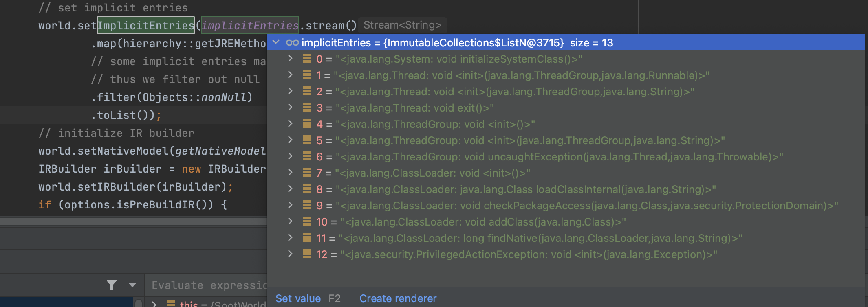Screen dimensions: 868x307
Task: Expand entry 1 Thread init Runnable
Action: click(290, 75)
